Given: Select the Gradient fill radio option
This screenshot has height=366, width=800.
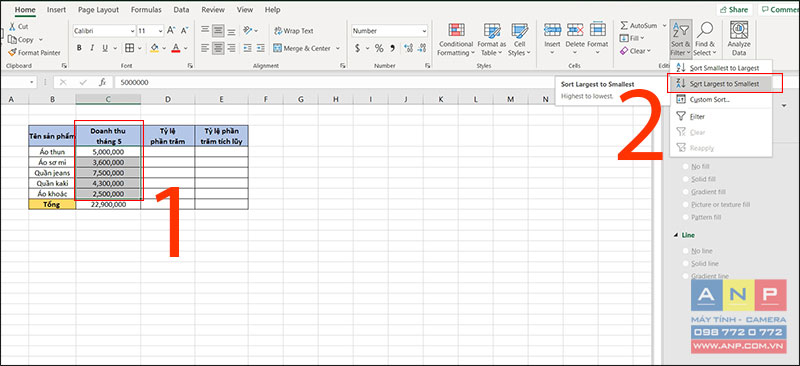Looking at the screenshot, I should pyautogui.click(x=686, y=192).
